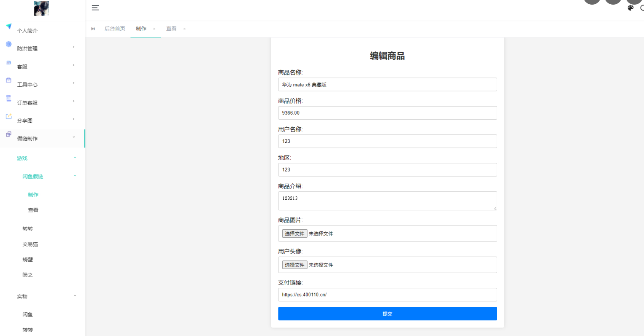Close the 查看 tab
Image resolution: width=644 pixels, height=336 pixels.
[184, 29]
